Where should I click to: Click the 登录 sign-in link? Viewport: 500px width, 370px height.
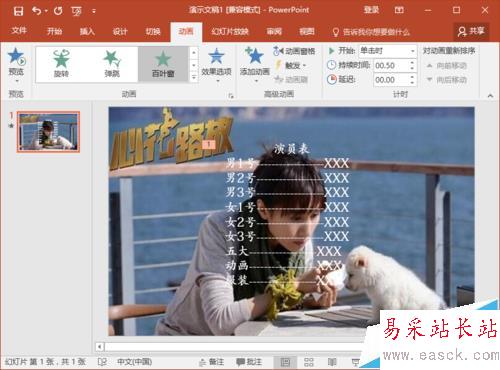[x=371, y=10]
